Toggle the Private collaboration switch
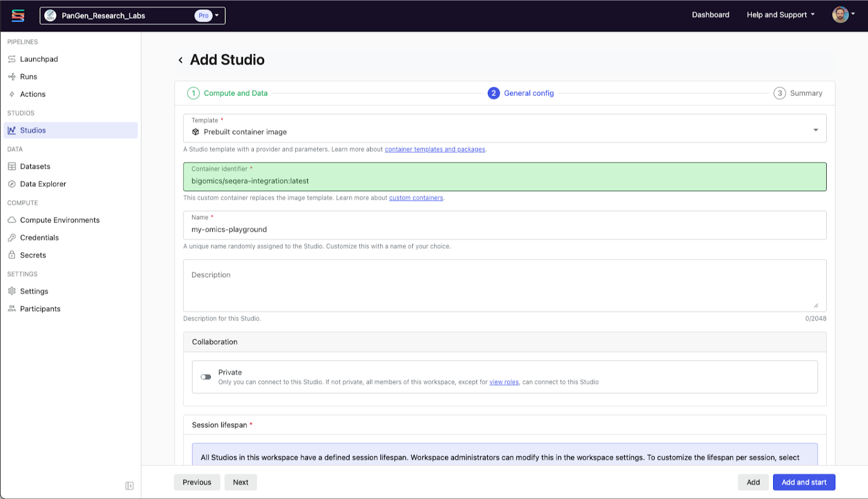Screen dimensions: 868x499 pos(206,377)
